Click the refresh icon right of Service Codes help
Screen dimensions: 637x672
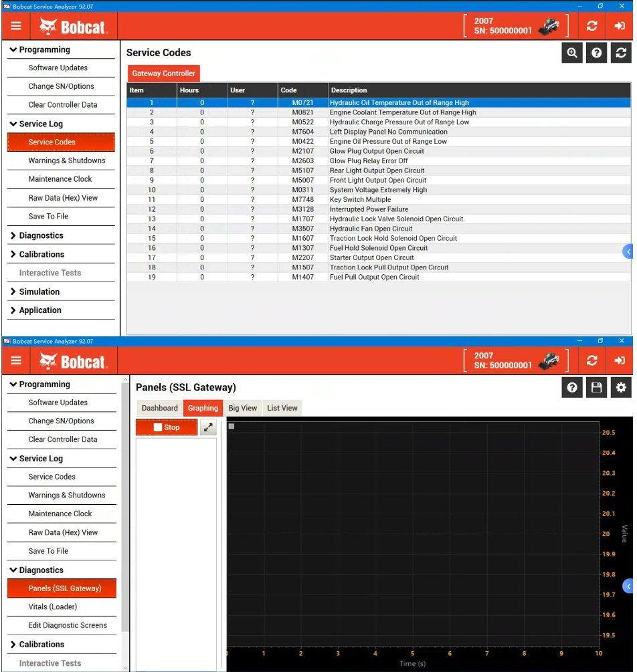point(621,53)
